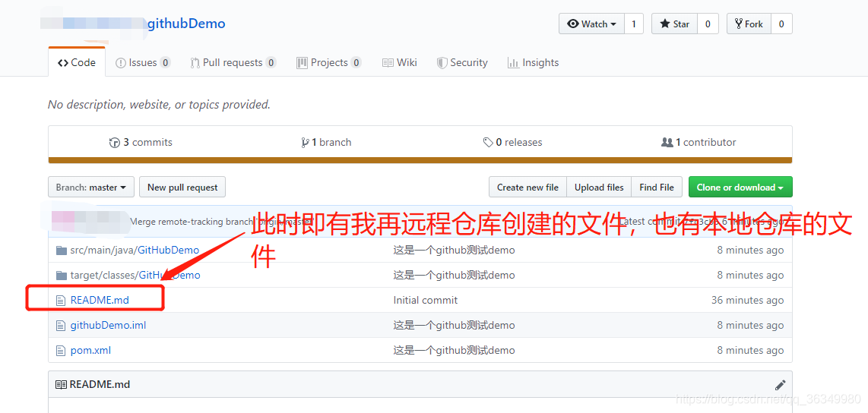Open README.md file in file list
Screen dimensions: 868x413
[100, 300]
